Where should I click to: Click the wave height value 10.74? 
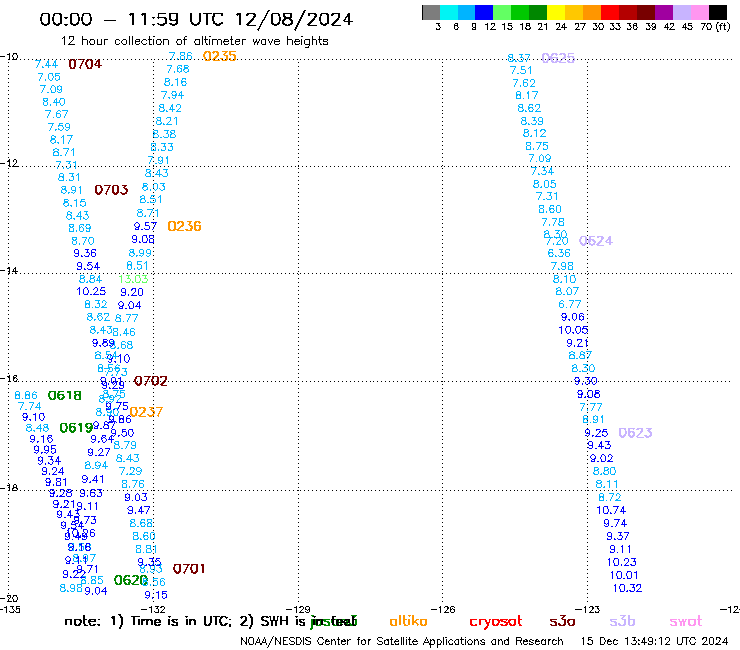[x=611, y=510]
